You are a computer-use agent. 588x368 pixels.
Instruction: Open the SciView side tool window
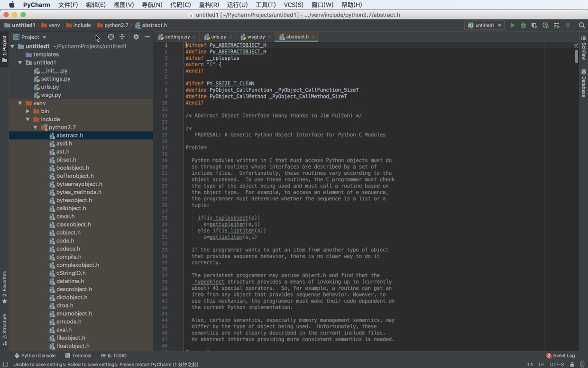click(x=583, y=48)
